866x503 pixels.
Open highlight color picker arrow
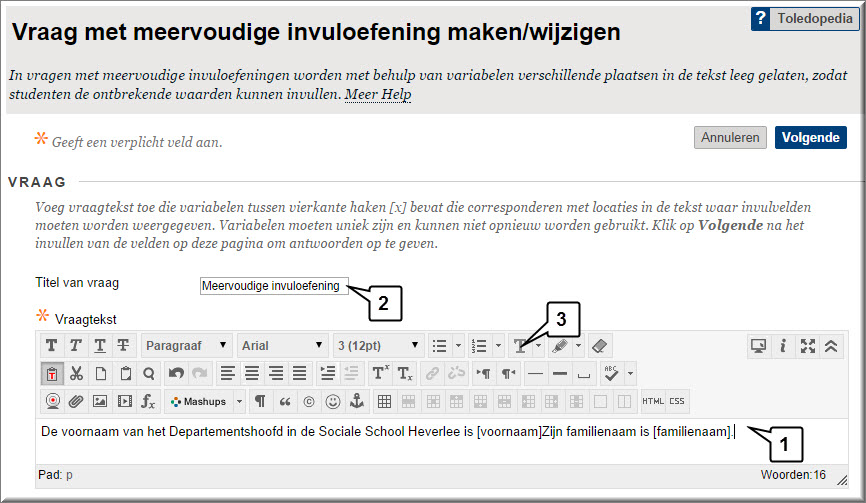[578, 346]
